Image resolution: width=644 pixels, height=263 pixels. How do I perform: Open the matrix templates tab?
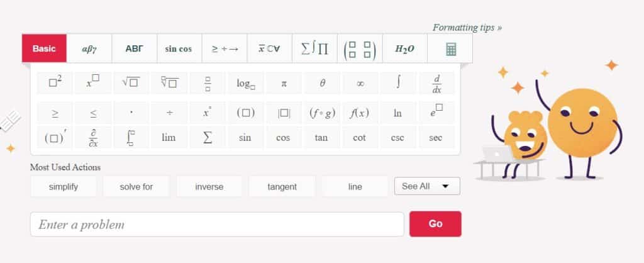(x=360, y=48)
